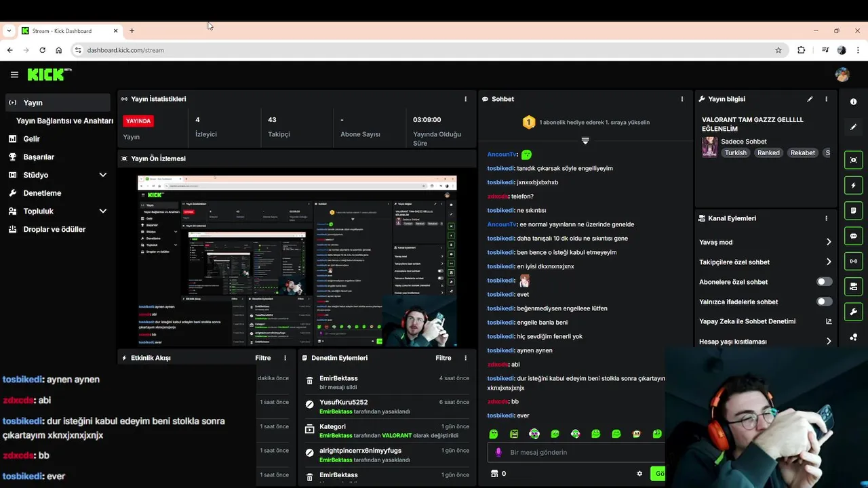The image size is (868, 488).
Task: Open Yapay Zeka ile Sohbet Denetimi external link
Action: [x=829, y=321]
